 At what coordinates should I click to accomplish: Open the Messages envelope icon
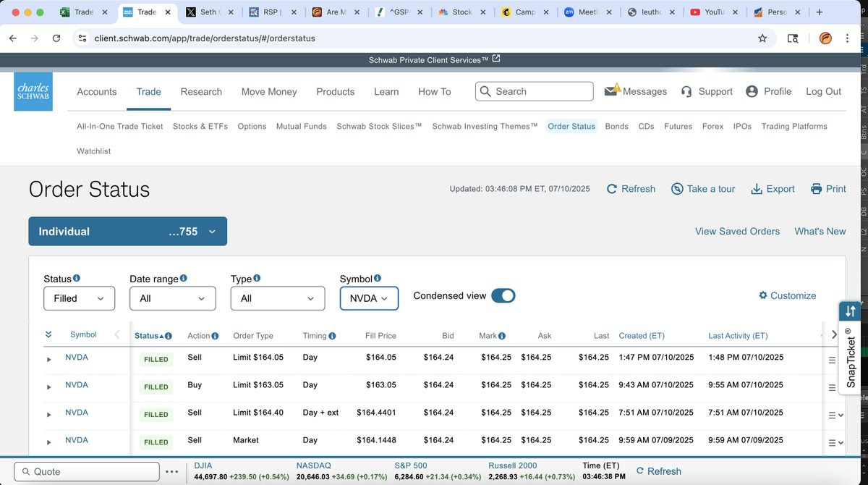click(x=612, y=90)
